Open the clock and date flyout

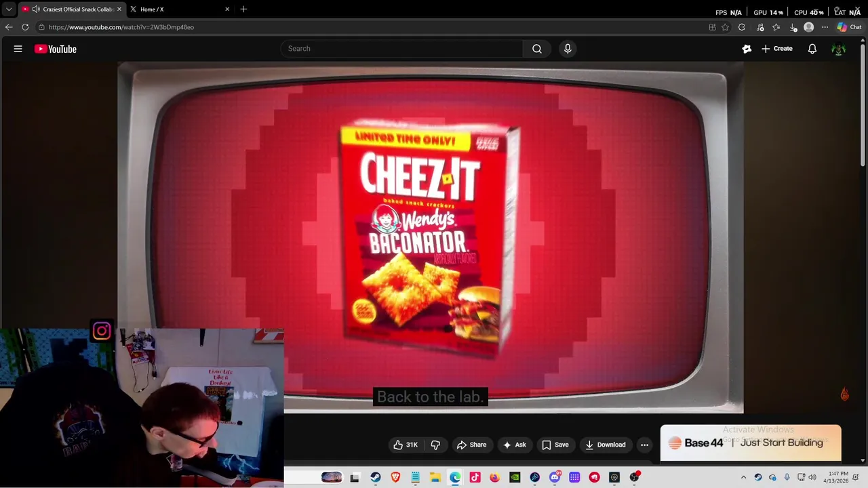[x=837, y=477]
